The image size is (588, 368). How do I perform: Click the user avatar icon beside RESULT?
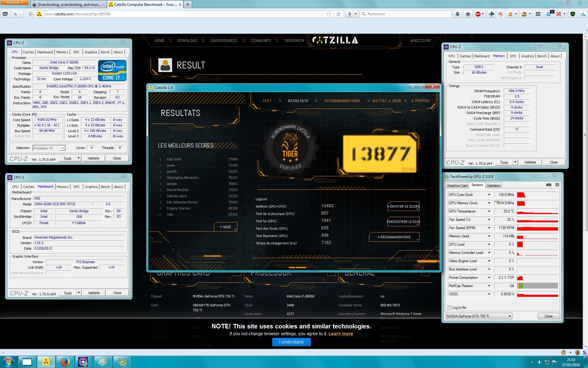[x=165, y=65]
